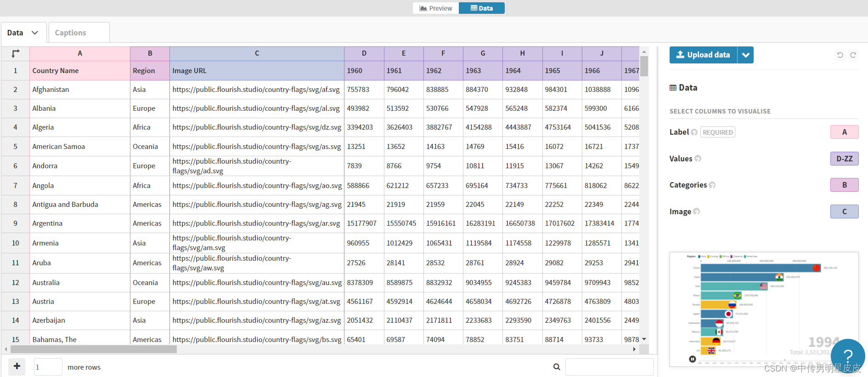The width and height of the screenshot is (868, 377).
Task: Select the '1964' header cell
Action: pyautogui.click(x=522, y=71)
